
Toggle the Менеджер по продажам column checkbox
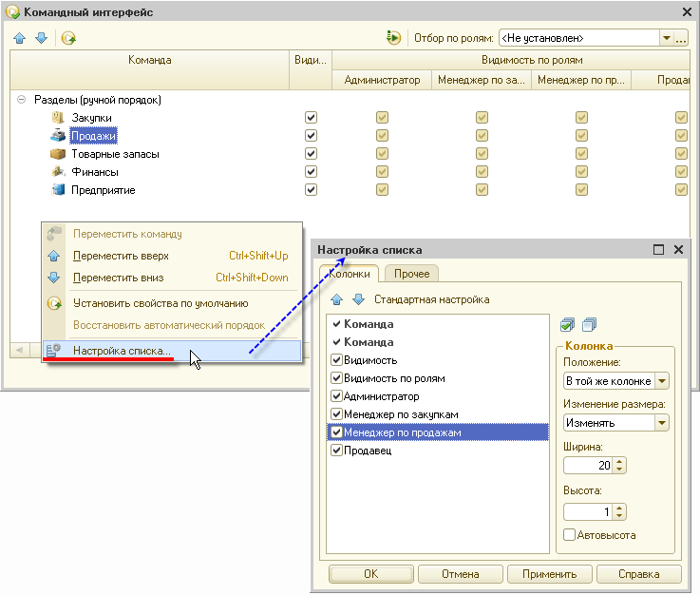click(x=336, y=432)
